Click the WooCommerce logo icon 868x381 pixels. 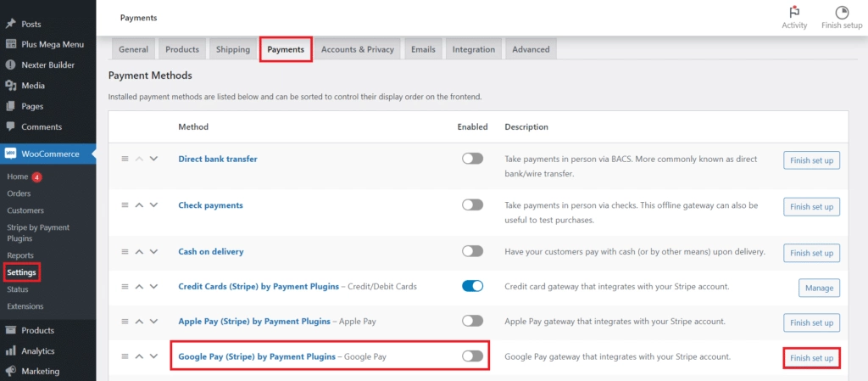(10, 154)
